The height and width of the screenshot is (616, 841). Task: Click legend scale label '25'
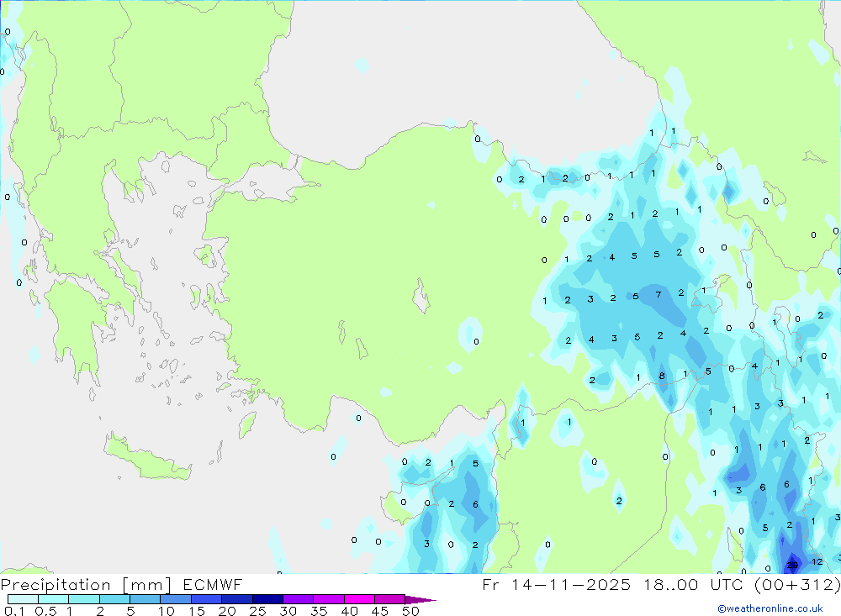coord(257,611)
